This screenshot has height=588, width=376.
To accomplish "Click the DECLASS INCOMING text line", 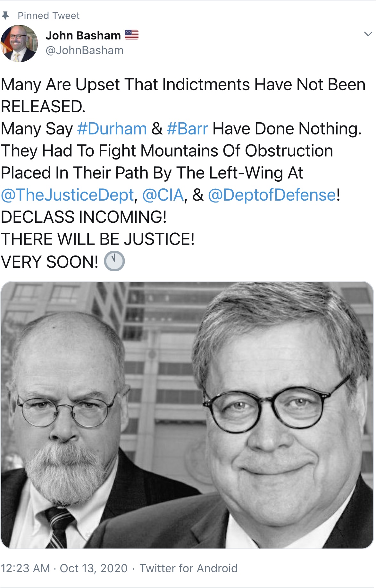I will pyautogui.click(x=84, y=217).
